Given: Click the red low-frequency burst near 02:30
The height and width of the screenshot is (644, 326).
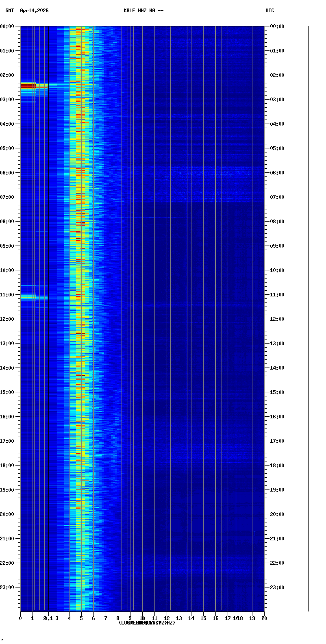Looking at the screenshot, I should point(28,85).
